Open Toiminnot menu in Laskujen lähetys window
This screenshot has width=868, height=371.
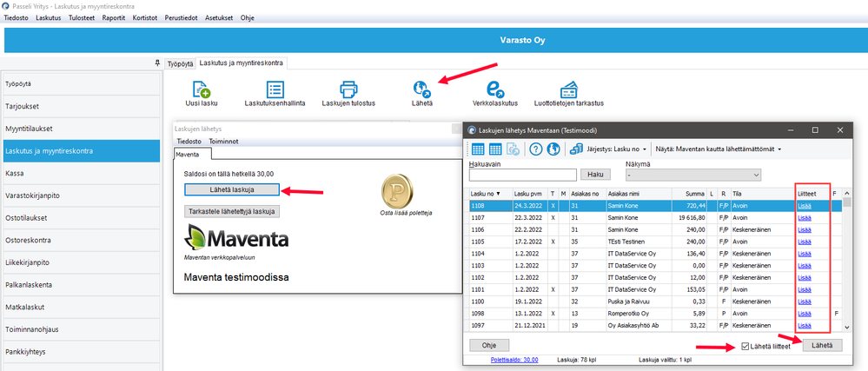(x=223, y=142)
